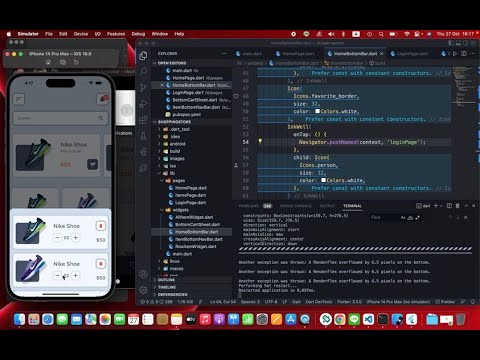Open the Explorer view in activity bar
Viewport: 480px width, 360px height.
[143, 56]
